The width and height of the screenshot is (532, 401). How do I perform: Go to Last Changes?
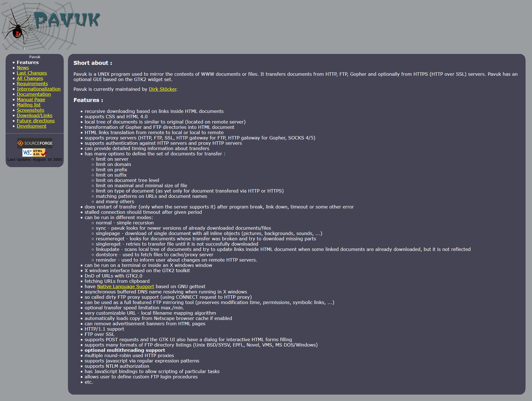32,73
